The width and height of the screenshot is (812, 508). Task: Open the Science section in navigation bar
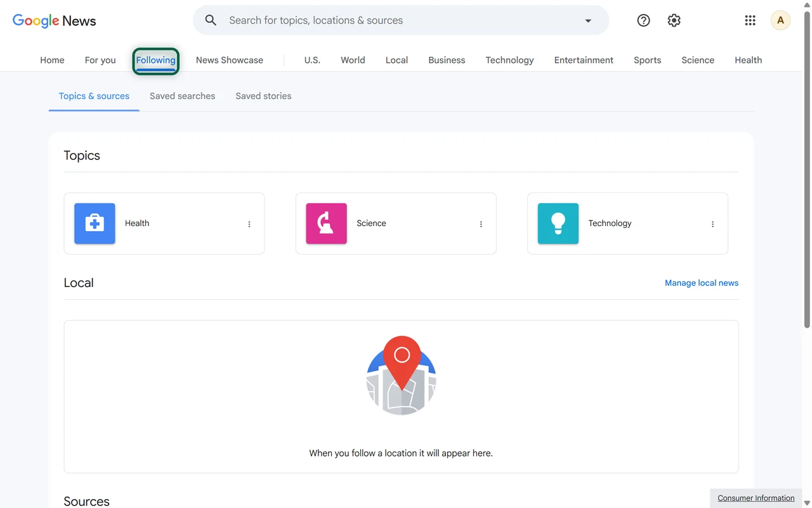698,60
